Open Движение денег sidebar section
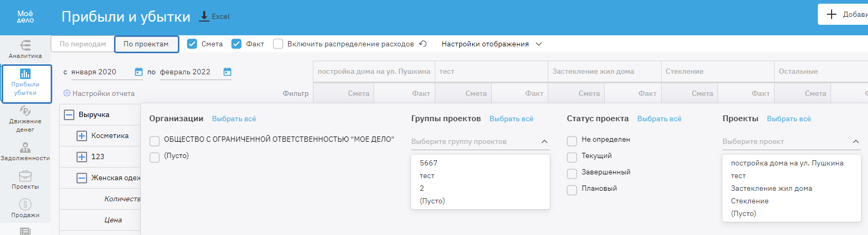 25,118
